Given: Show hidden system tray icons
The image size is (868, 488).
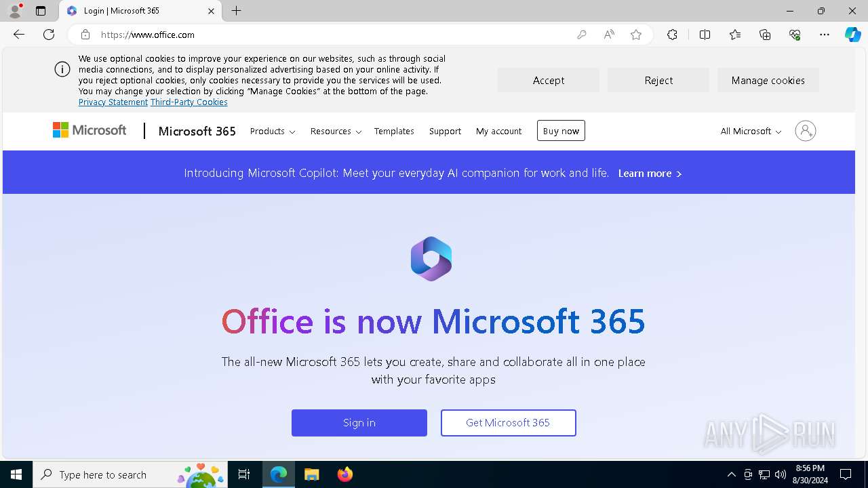Looking at the screenshot, I should pos(731,474).
